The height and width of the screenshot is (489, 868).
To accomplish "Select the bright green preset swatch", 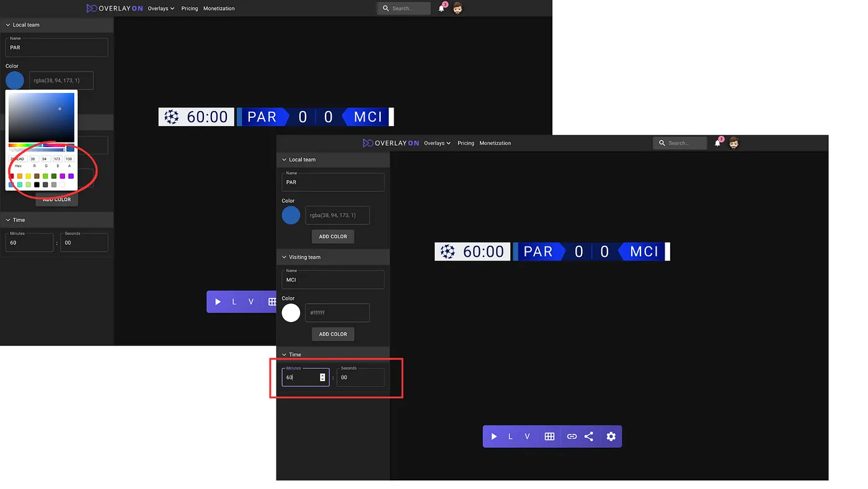I will (x=45, y=176).
